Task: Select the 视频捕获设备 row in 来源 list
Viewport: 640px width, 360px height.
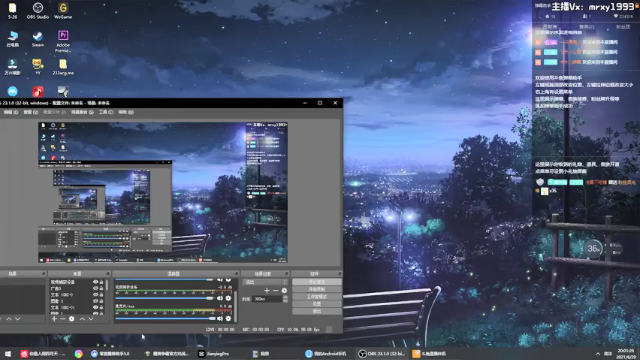Action: [76, 282]
